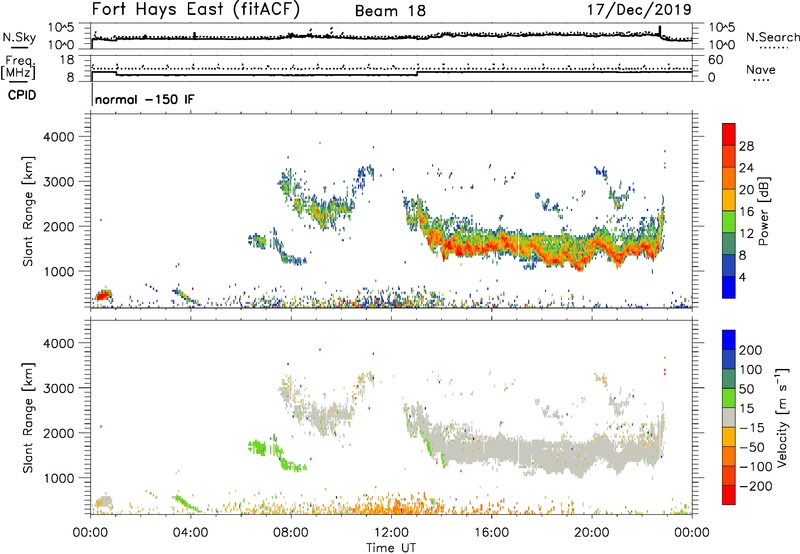Click the light green swatch in Velocity color bar

point(729,398)
